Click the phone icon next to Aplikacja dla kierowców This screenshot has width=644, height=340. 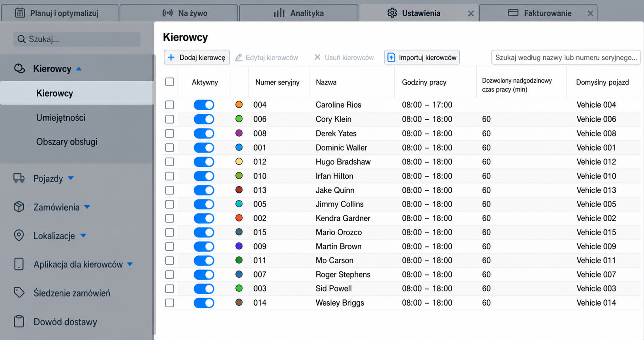[x=19, y=264]
